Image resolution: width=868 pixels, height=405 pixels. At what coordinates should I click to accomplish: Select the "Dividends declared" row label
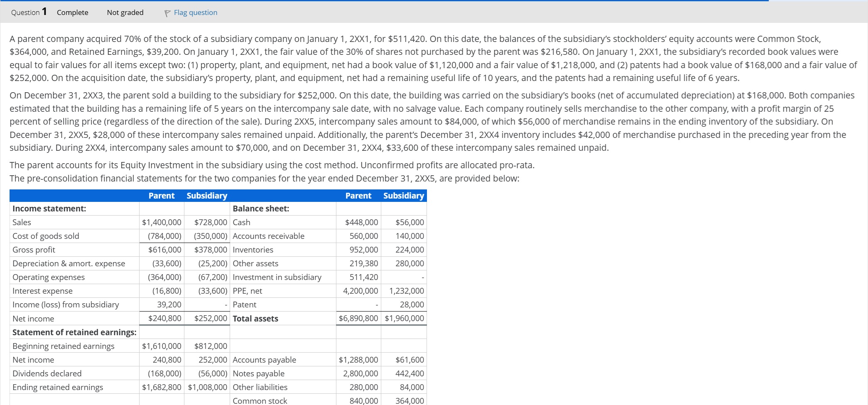coord(47,373)
